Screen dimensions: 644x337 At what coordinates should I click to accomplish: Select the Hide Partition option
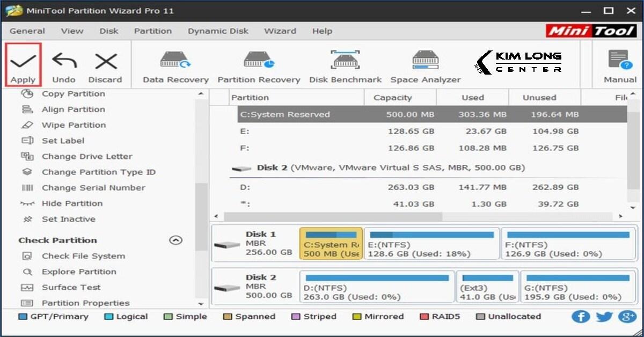pos(72,203)
